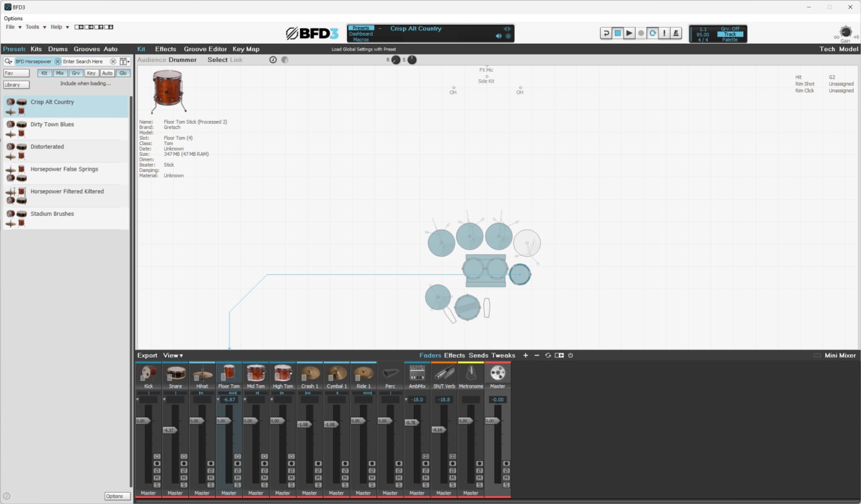Select the AmbMix channel mixer icon
The image size is (861, 504).
[417, 373]
